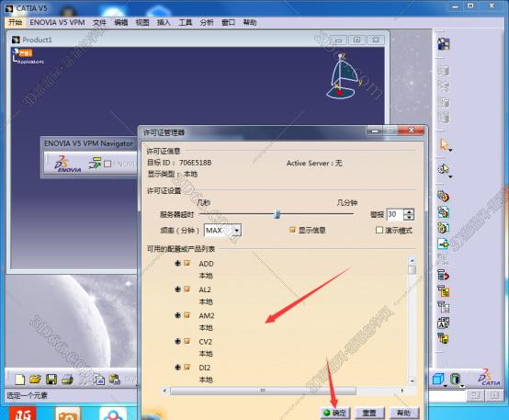Click the compass in Product1 viewport
Viewport: 509px width, 420px height.
point(343,76)
